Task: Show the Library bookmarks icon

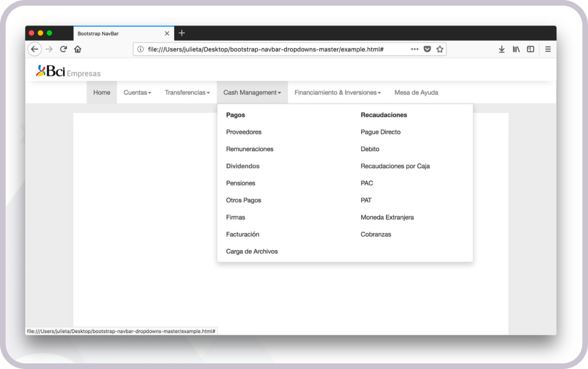Action: [516, 49]
